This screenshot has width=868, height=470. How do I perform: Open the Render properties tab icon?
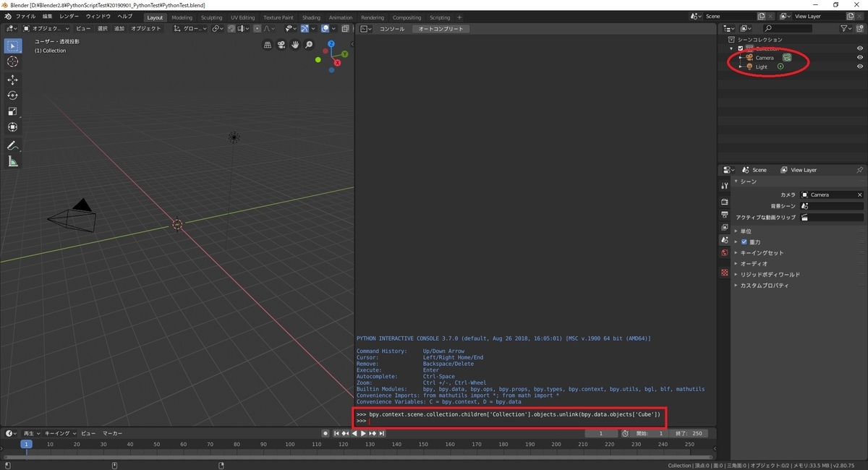click(724, 202)
